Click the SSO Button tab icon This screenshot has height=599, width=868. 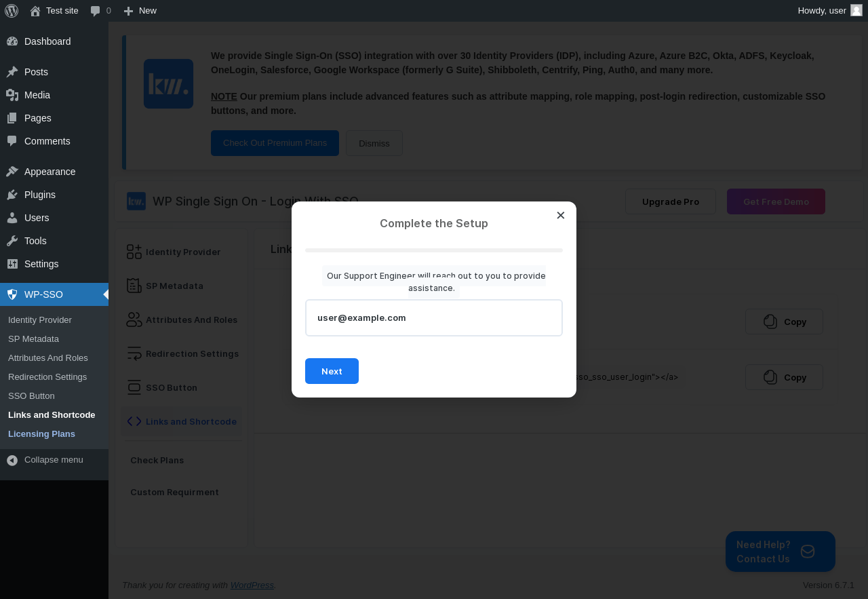pos(134,387)
